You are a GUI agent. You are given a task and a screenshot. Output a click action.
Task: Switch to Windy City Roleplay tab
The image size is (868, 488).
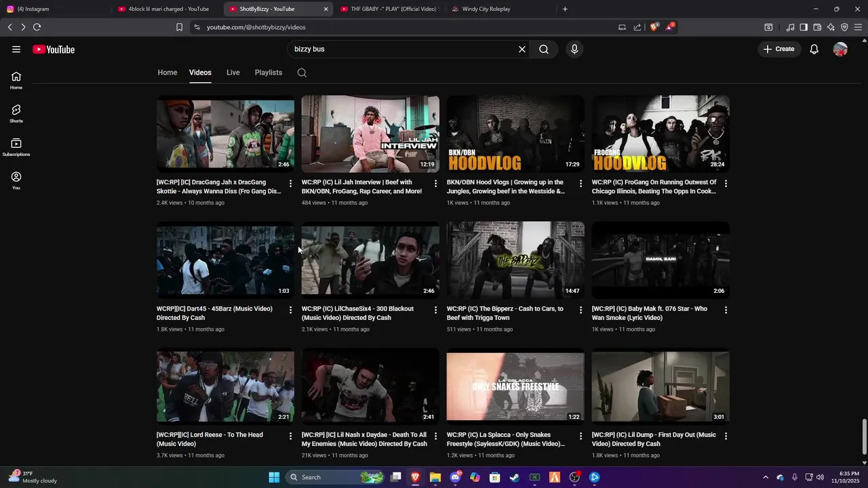point(500,9)
